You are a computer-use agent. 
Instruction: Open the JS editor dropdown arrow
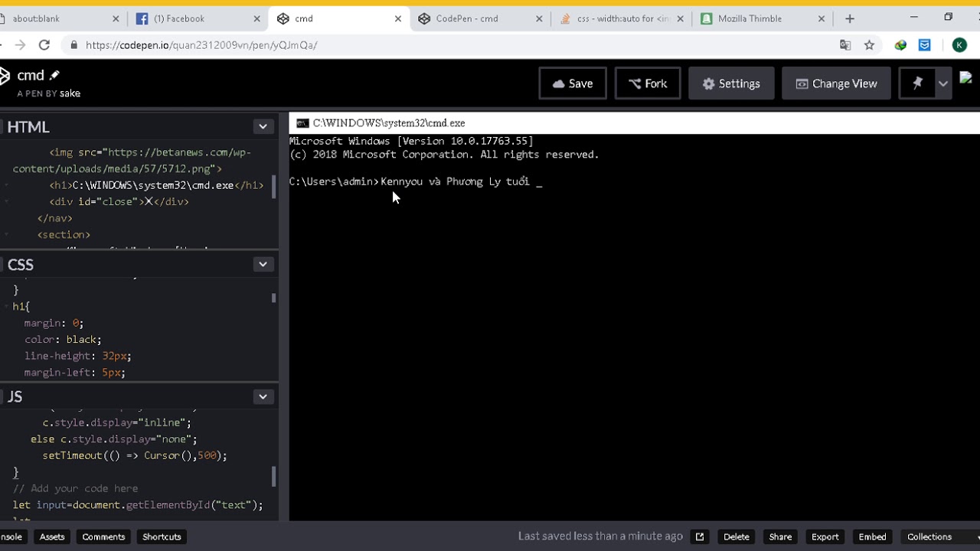(x=263, y=396)
